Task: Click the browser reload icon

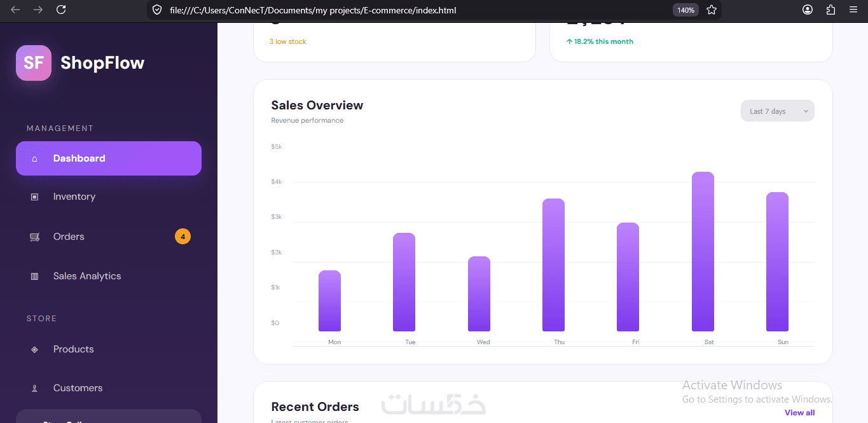Action: pos(61,10)
